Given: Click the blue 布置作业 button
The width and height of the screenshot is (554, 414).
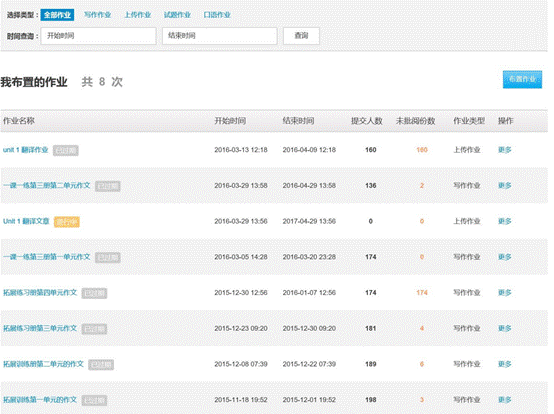Looking at the screenshot, I should (x=522, y=79).
